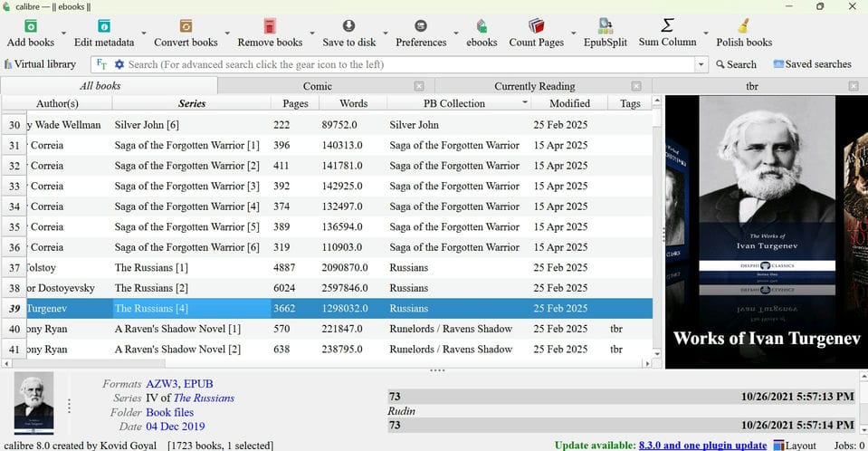Sort by the Modified column header
The width and height of the screenshot is (868, 451).
coord(569,103)
